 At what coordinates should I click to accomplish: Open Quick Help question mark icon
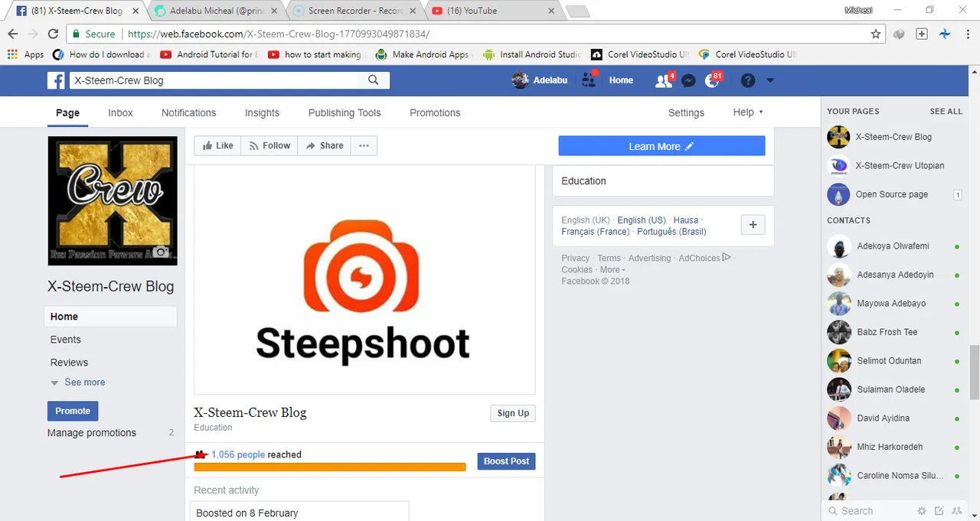(748, 80)
